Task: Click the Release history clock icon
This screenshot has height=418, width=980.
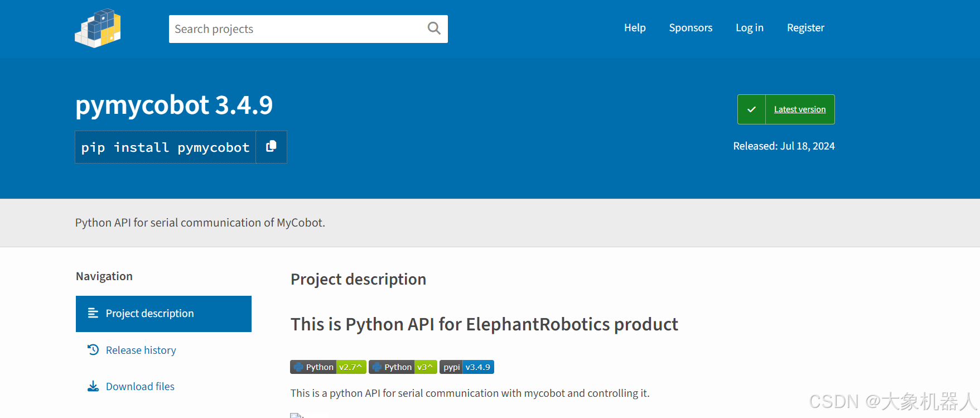Action: tap(93, 350)
